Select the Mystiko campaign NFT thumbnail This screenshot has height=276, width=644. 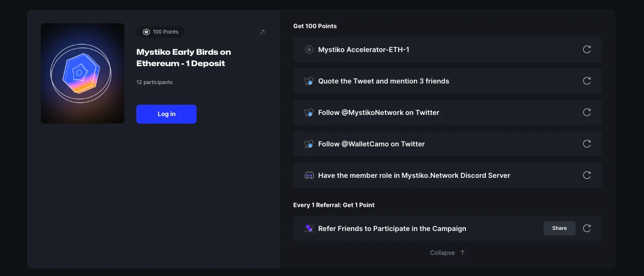pyautogui.click(x=83, y=73)
